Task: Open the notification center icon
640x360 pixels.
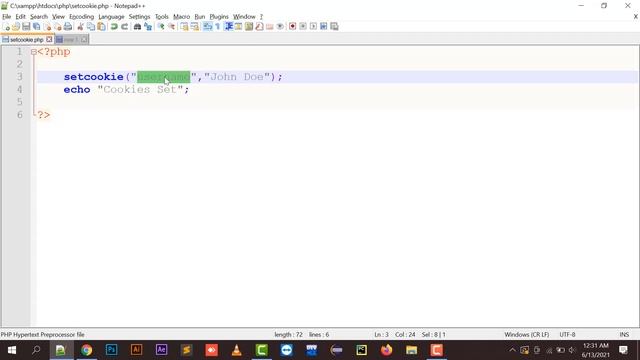Action: point(623,350)
